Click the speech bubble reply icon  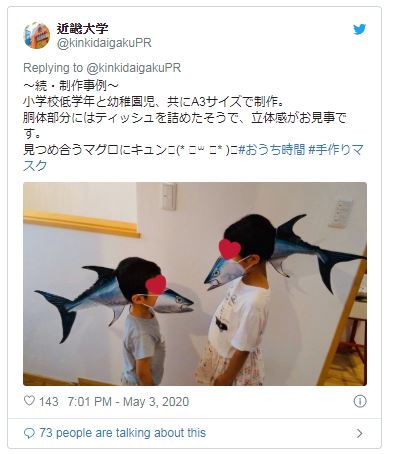29,433
